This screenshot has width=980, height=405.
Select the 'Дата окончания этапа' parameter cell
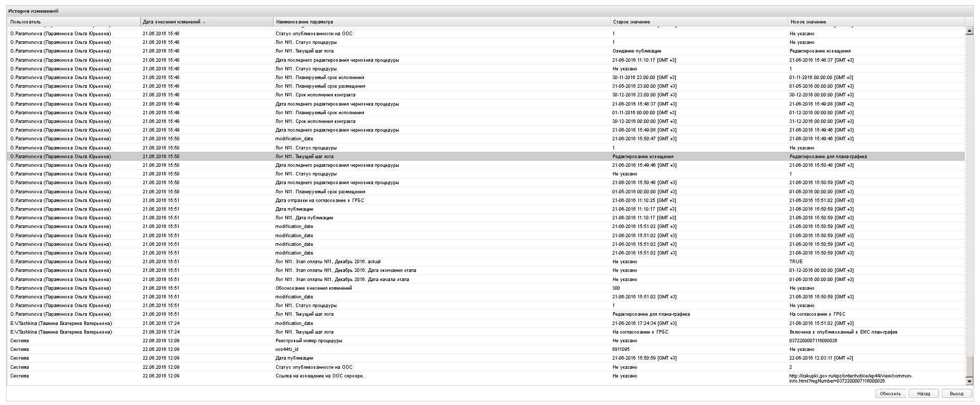(x=346, y=270)
